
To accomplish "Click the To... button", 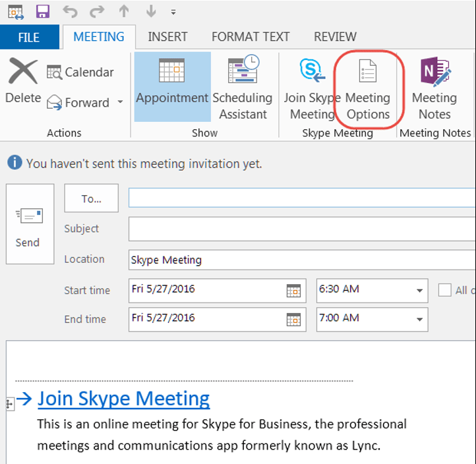I will click(x=92, y=198).
